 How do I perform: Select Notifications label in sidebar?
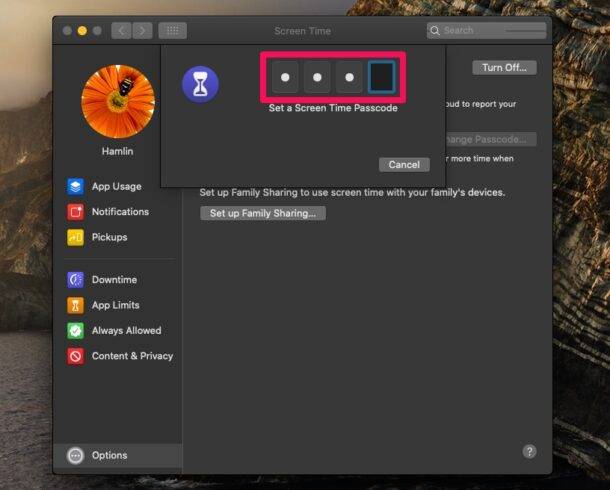pyautogui.click(x=120, y=212)
